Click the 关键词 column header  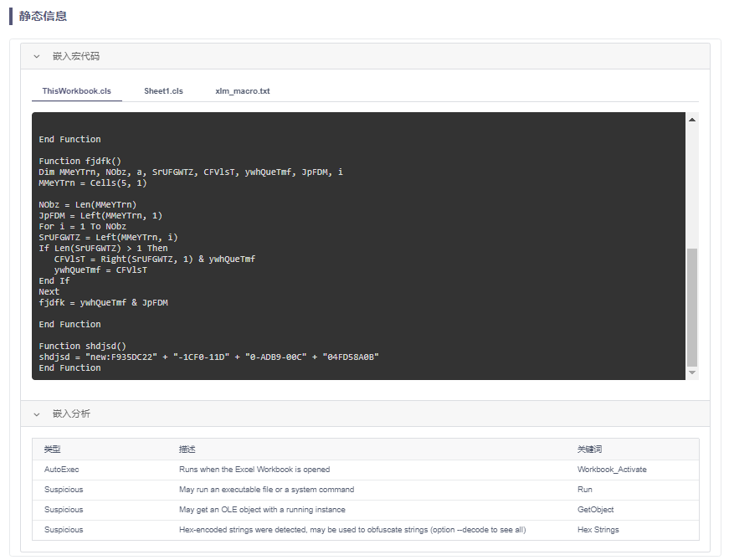(589, 450)
